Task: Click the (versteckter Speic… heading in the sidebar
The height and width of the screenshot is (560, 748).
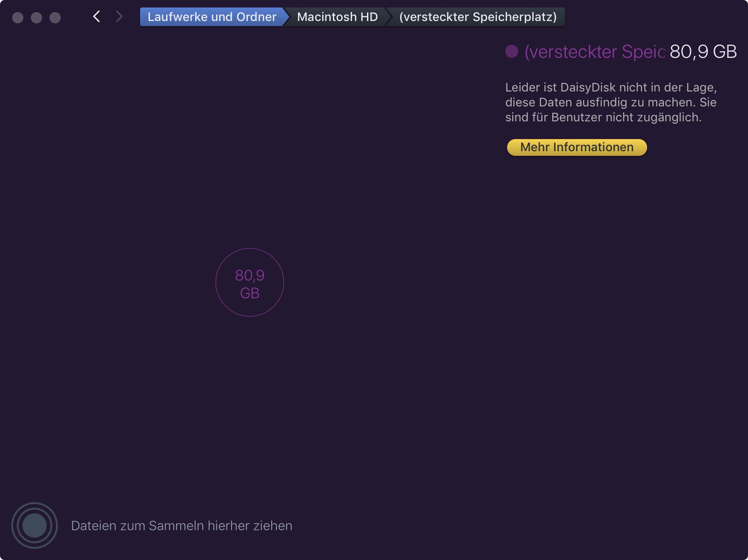Action: [595, 52]
